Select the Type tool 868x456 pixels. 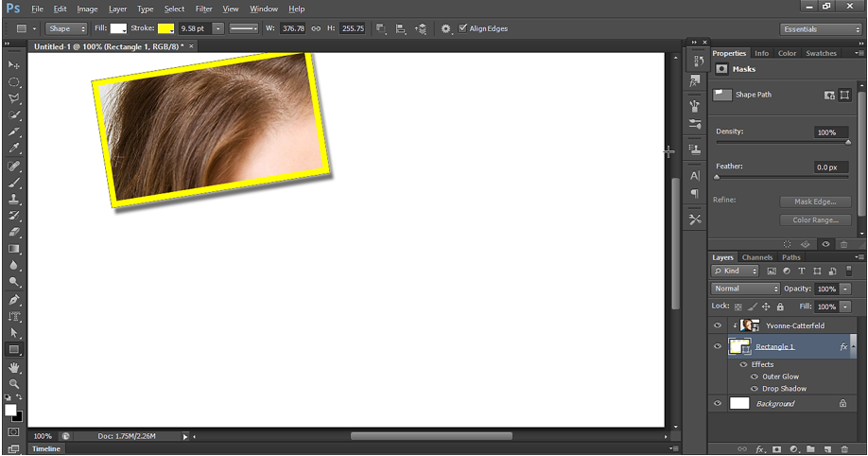pos(14,316)
